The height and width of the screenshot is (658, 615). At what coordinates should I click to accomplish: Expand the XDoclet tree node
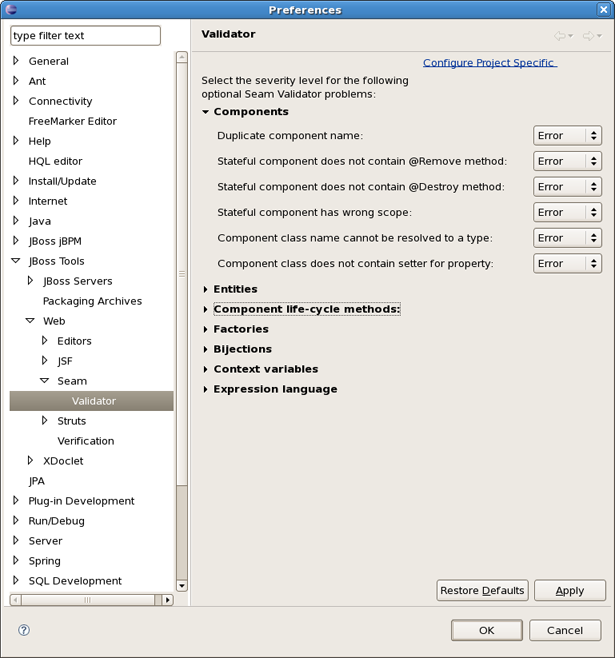pos(30,460)
